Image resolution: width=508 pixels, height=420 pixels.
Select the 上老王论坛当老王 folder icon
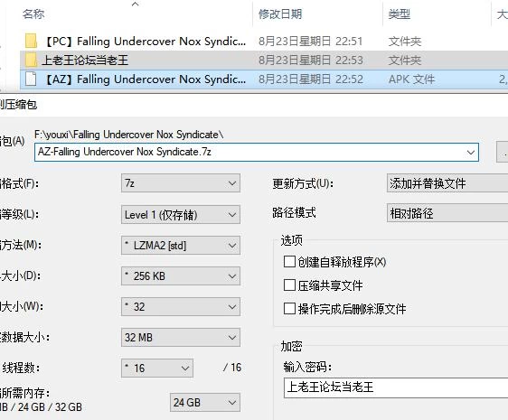(x=31, y=60)
